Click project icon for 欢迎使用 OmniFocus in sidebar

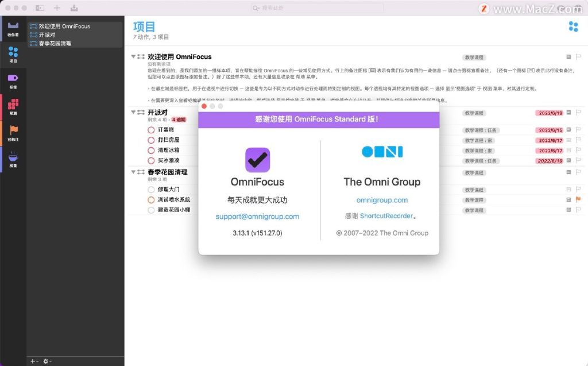tap(33, 26)
